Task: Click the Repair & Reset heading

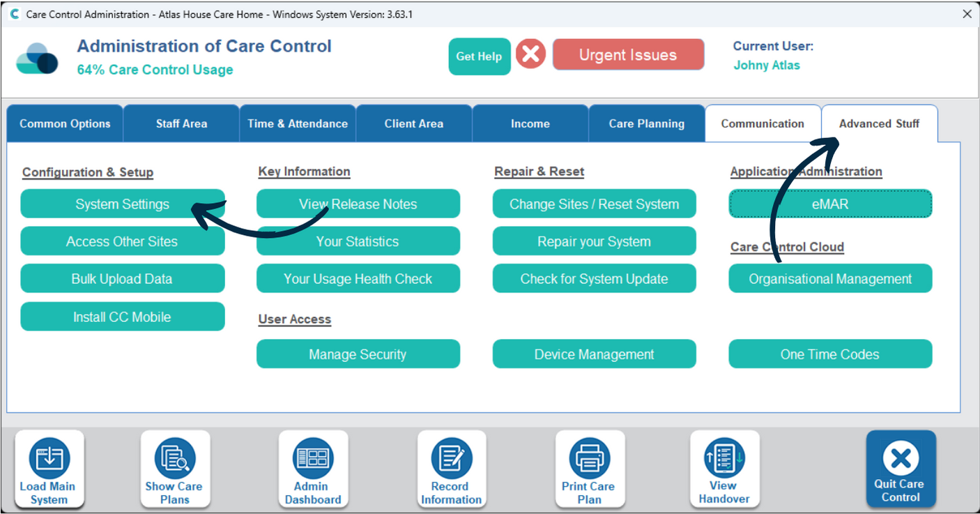Action: [539, 172]
